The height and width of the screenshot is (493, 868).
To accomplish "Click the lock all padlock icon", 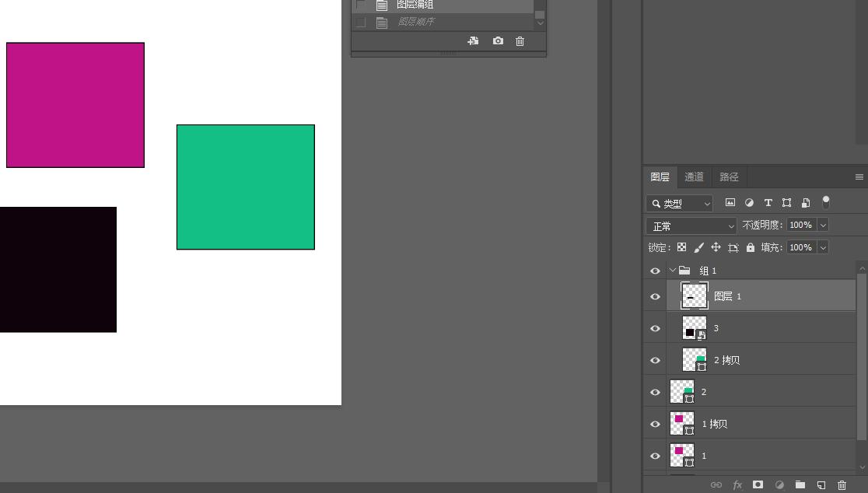I will (x=750, y=247).
